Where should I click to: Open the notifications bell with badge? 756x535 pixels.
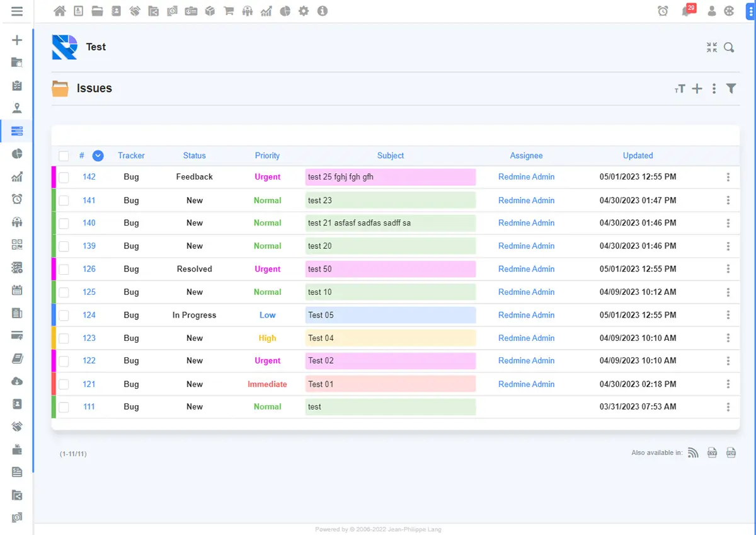pos(687,11)
